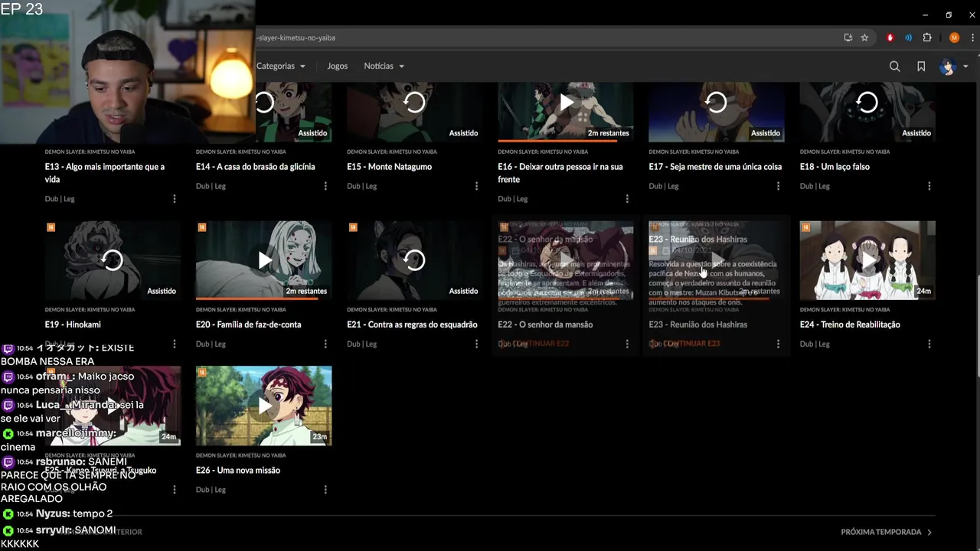Replay E18 using its circular arrow icon
The height and width of the screenshot is (551, 980).
(867, 103)
